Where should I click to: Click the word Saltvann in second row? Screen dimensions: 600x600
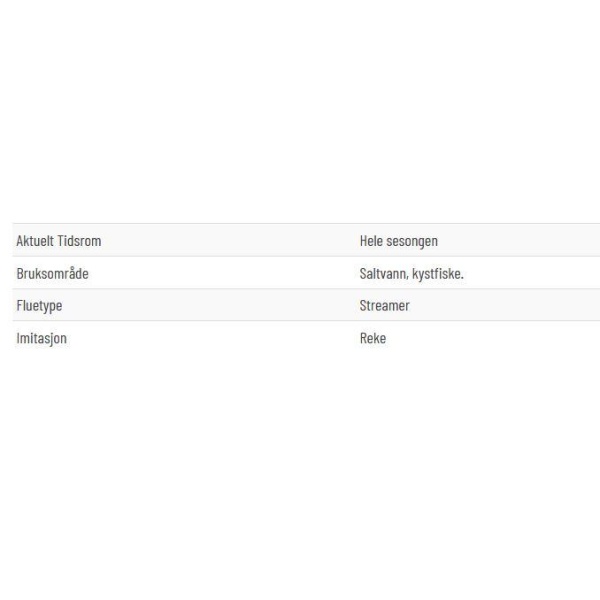click(x=383, y=274)
